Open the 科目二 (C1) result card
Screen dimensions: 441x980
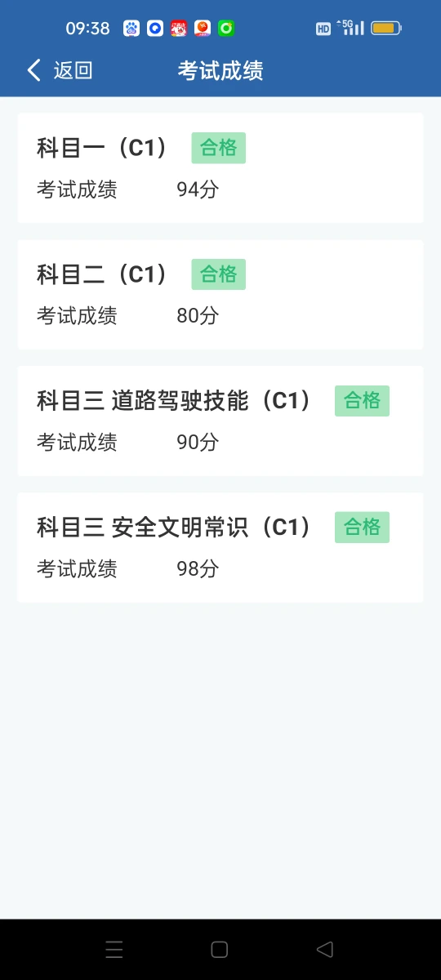click(220, 295)
